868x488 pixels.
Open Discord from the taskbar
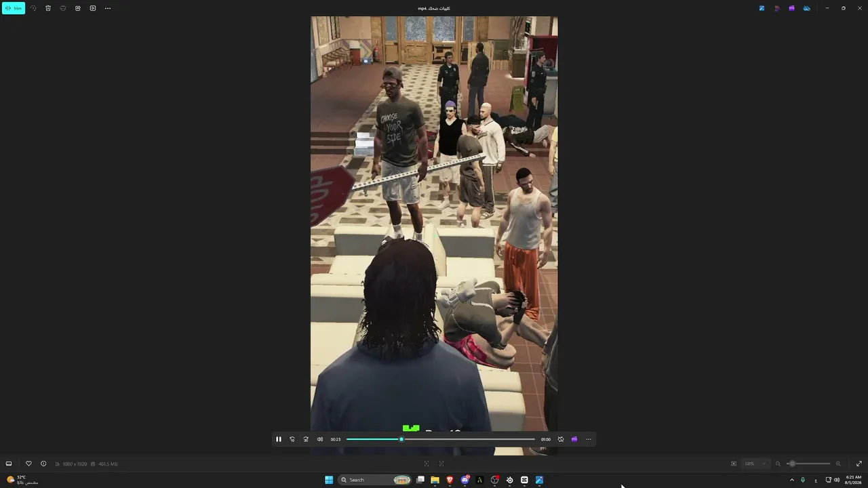pos(465,480)
